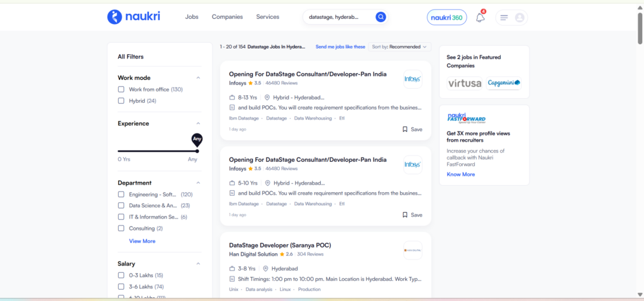Click the Naukri FastForward logo
Image resolution: width=644 pixels, height=301 pixels.
[x=466, y=118]
